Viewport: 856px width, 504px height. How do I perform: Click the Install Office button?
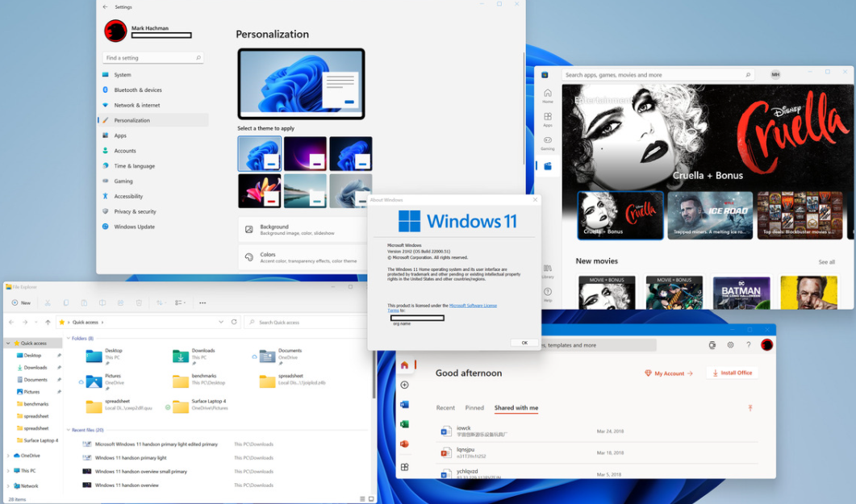pos(732,373)
